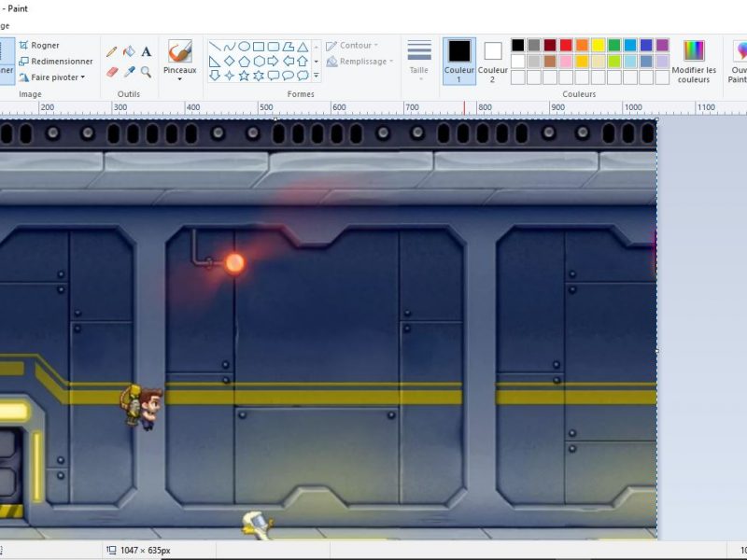Select the Fill bucket tool

point(129,51)
